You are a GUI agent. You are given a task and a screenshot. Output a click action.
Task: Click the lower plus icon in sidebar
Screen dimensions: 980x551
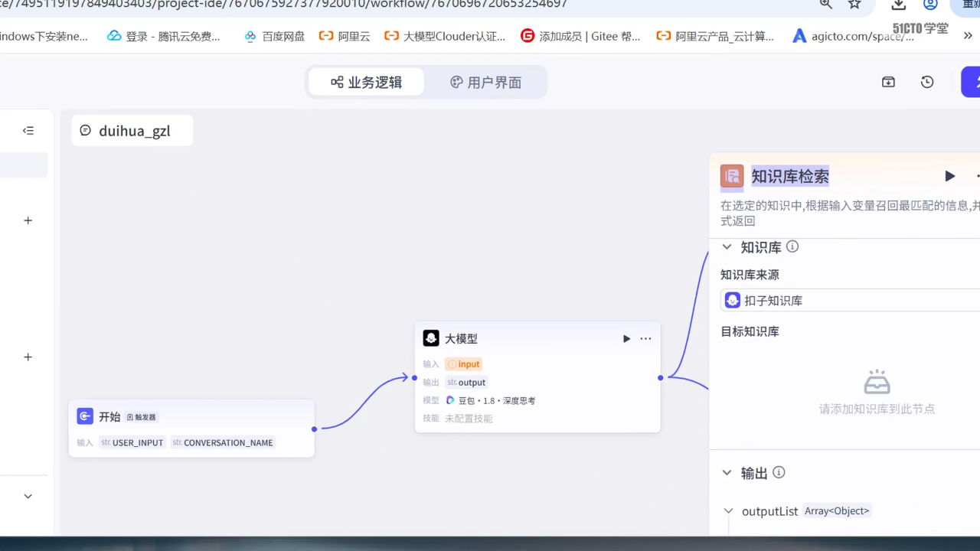click(x=28, y=357)
